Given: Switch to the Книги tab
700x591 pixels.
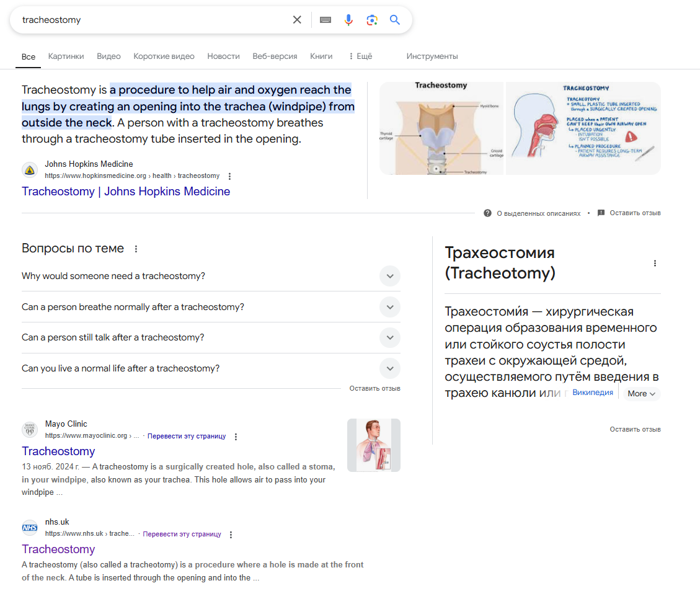Looking at the screenshot, I should [321, 56].
